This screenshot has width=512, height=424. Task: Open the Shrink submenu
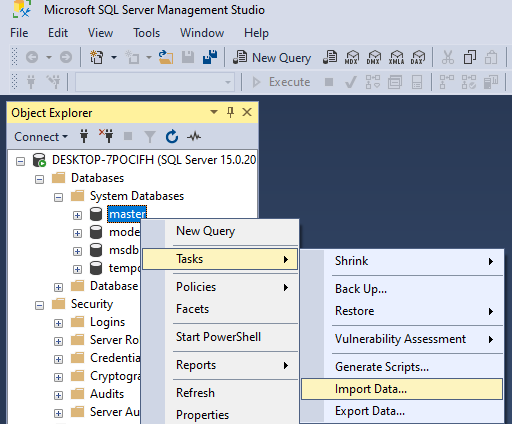coord(402,261)
